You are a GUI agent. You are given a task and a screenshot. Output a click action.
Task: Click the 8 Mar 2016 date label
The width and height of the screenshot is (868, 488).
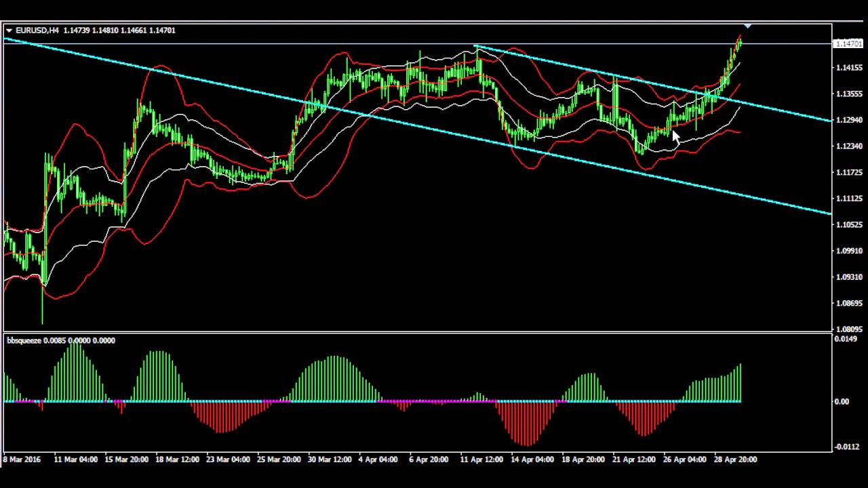click(22, 460)
